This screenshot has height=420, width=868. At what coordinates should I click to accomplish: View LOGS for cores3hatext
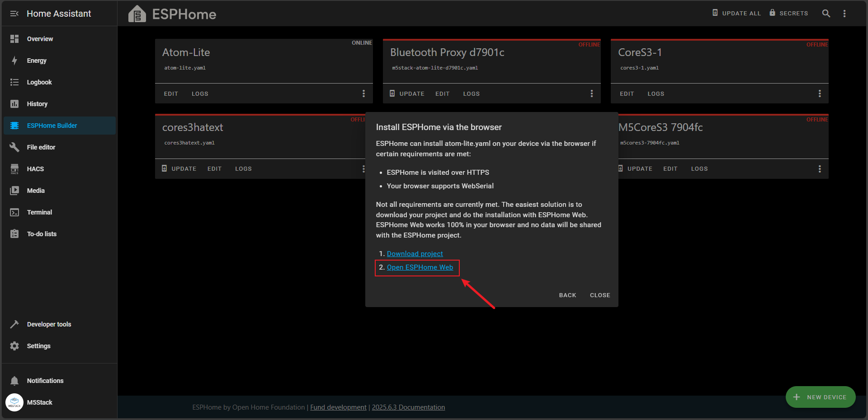click(x=243, y=169)
